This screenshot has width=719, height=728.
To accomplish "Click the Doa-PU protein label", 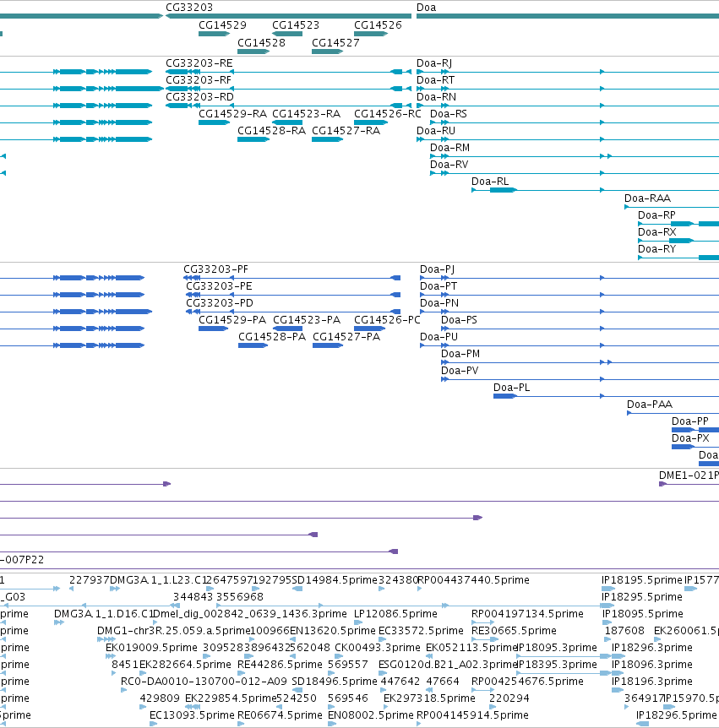I will click(x=438, y=337).
